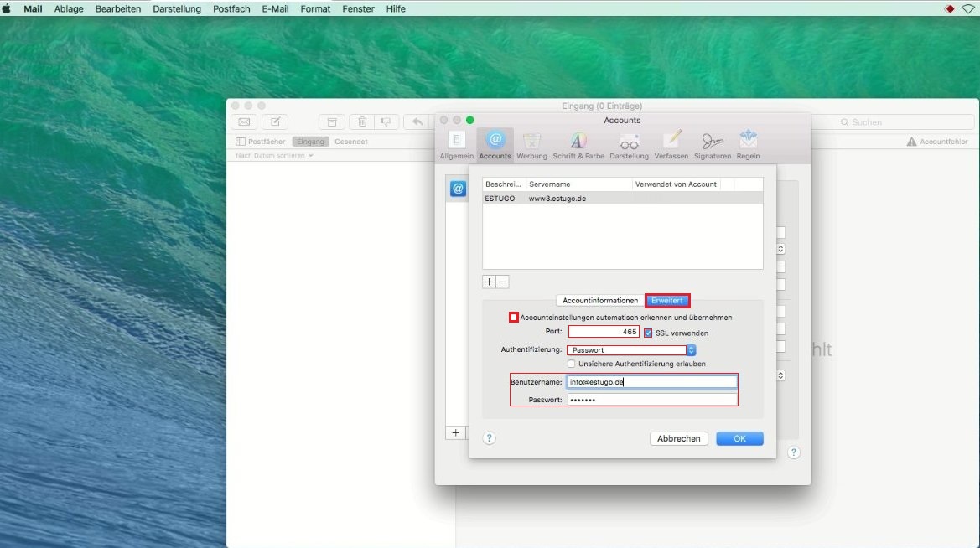Confirm the server settings with OK

click(x=739, y=438)
